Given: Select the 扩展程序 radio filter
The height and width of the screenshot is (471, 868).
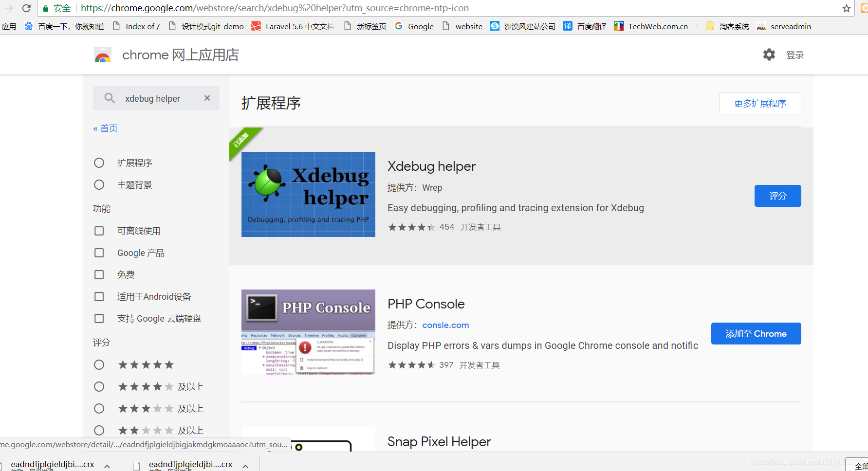Looking at the screenshot, I should tap(99, 163).
